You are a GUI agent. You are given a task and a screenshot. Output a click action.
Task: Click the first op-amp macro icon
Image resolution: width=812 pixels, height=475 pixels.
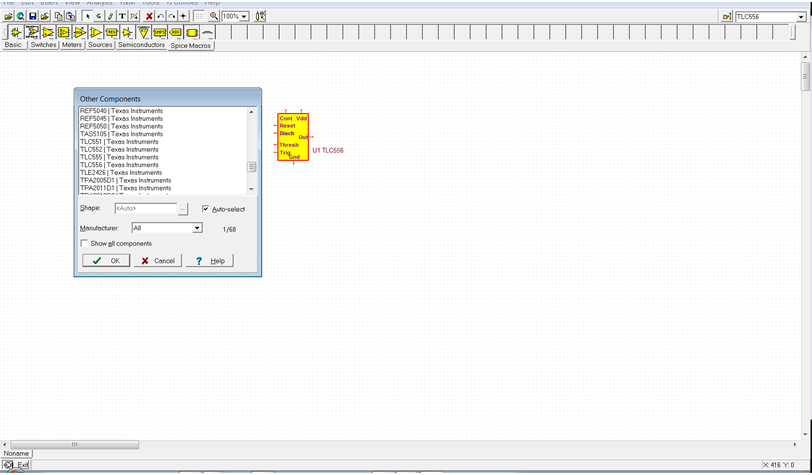16,33
